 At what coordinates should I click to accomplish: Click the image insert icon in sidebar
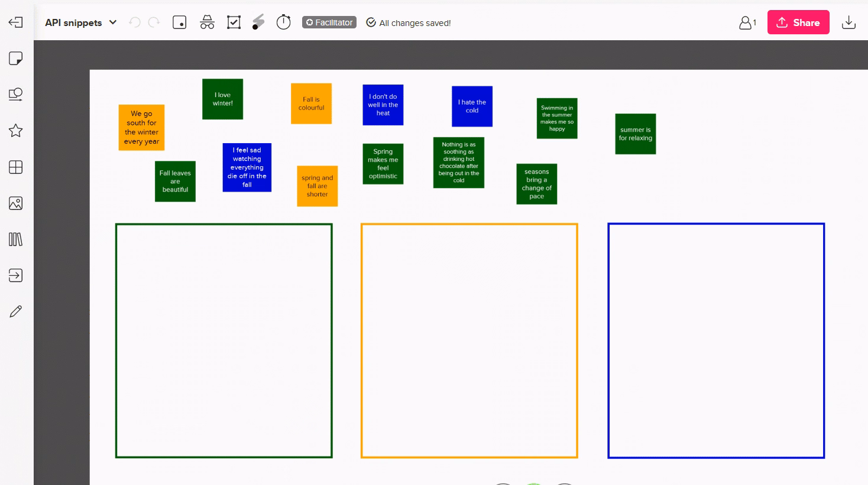tap(16, 203)
